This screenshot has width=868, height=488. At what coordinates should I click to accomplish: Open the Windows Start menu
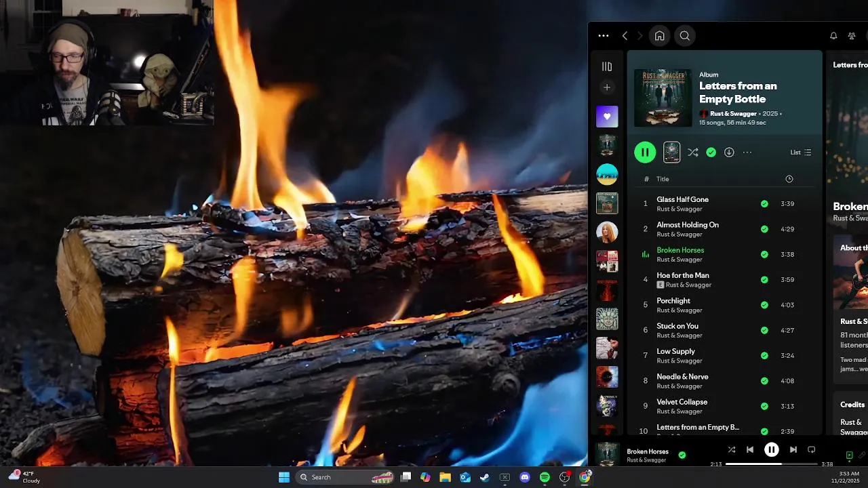(x=284, y=477)
